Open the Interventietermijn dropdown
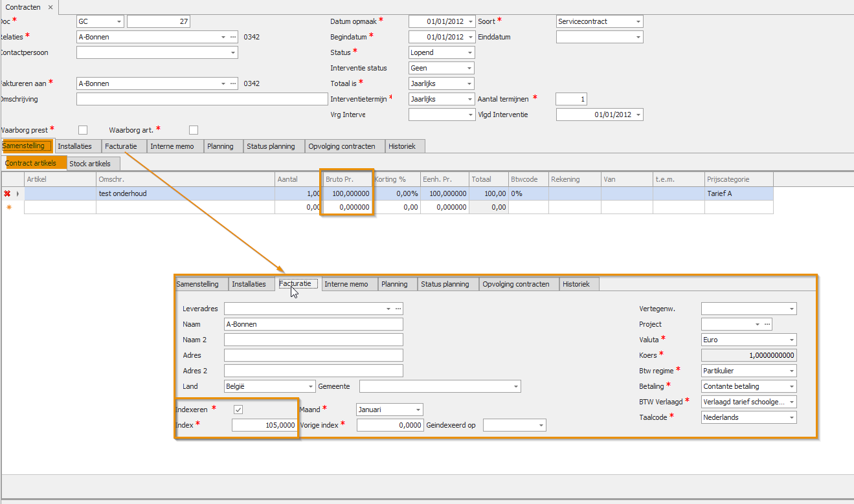This screenshot has height=504, width=854. click(469, 99)
